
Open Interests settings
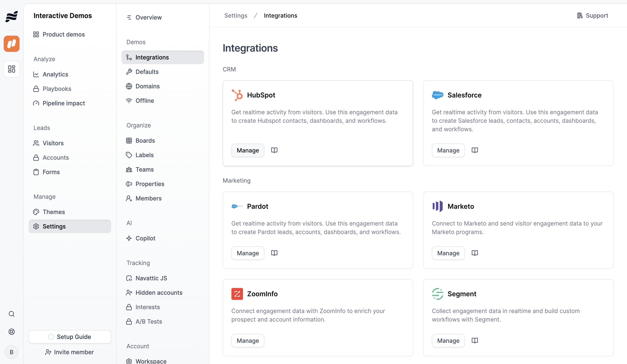[x=162, y=307]
